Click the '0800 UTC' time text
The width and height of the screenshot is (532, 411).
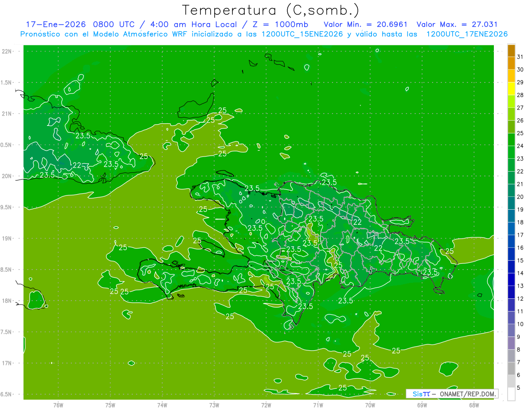[114, 24]
